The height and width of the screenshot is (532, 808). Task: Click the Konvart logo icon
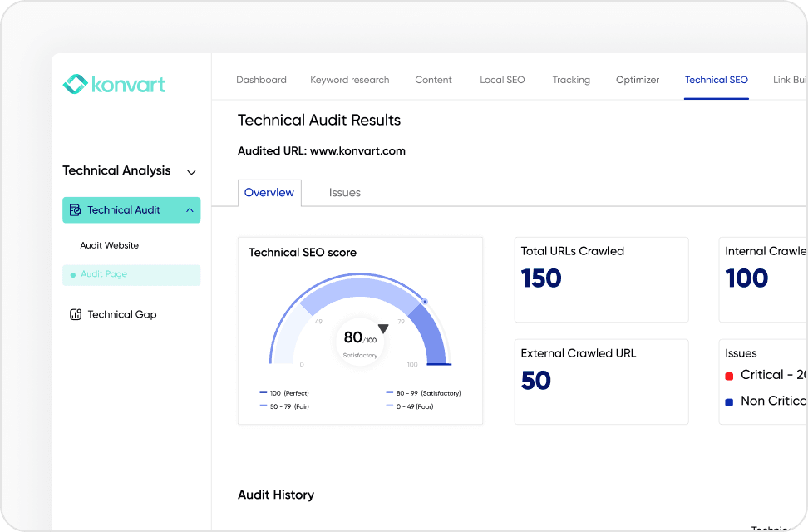(74, 84)
